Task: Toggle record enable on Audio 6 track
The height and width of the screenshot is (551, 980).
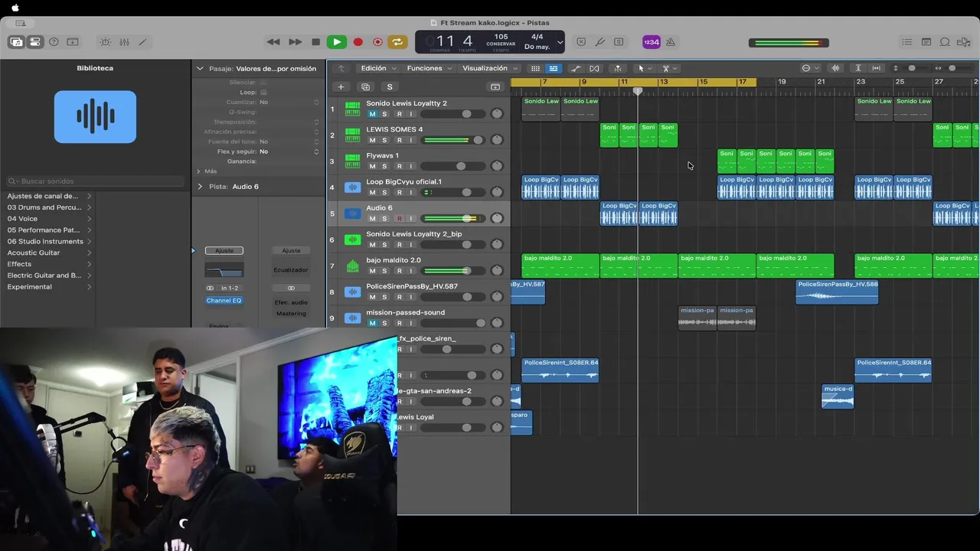Action: point(399,218)
